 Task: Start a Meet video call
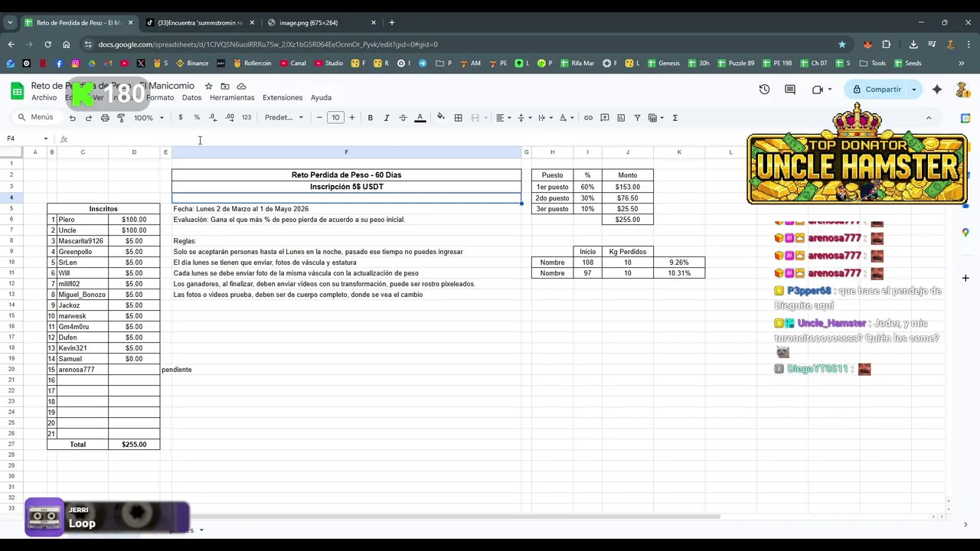click(x=818, y=90)
